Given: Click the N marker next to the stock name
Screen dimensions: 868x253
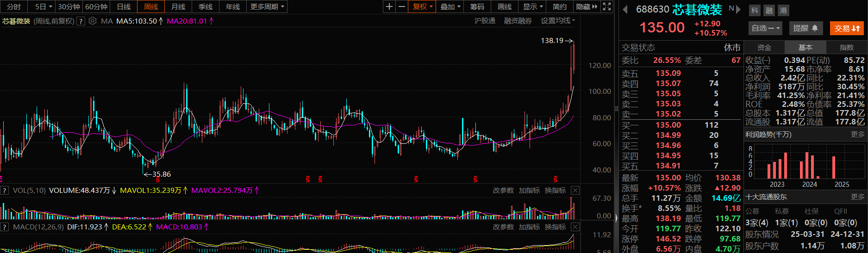Looking at the screenshot, I should pyautogui.click(x=731, y=9).
